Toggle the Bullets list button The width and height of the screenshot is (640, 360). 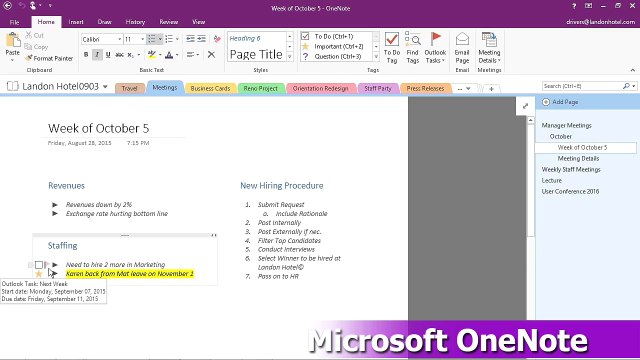point(151,39)
